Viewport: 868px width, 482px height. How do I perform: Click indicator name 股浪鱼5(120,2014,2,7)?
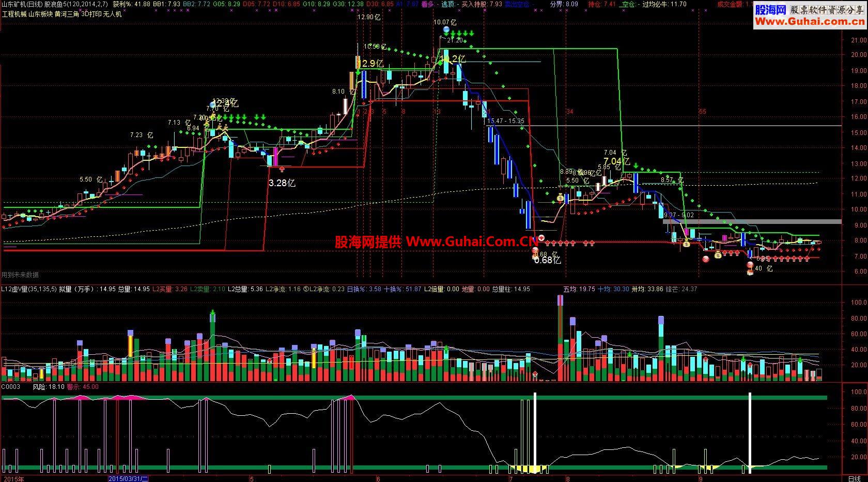[x=77, y=4]
